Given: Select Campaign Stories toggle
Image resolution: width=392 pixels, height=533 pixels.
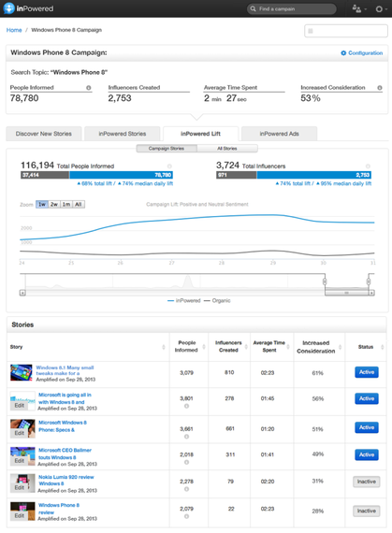Looking at the screenshot, I should coord(167,149).
